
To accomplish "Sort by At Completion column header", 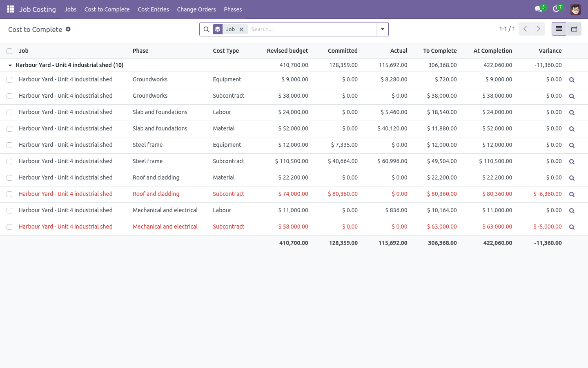I will (x=493, y=51).
